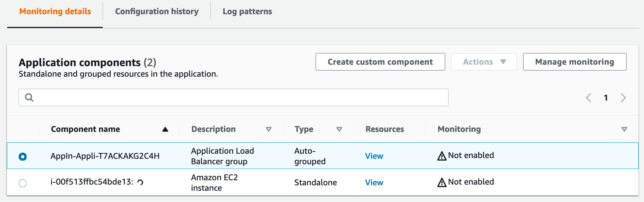Select the i-00f513ffbc54bde13 radio button
Image resolution: width=644 pixels, height=202 pixels.
click(23, 183)
